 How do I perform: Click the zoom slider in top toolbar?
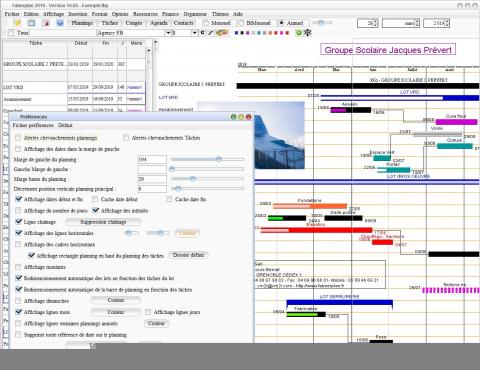(x=322, y=23)
